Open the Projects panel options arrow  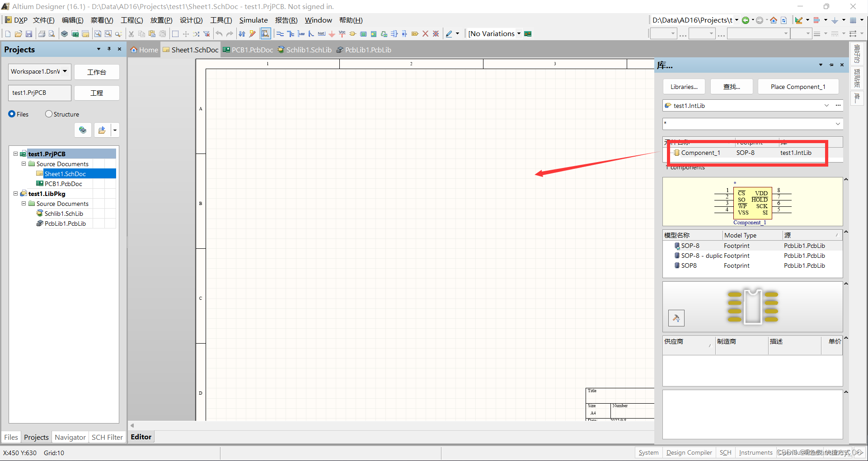(x=99, y=49)
